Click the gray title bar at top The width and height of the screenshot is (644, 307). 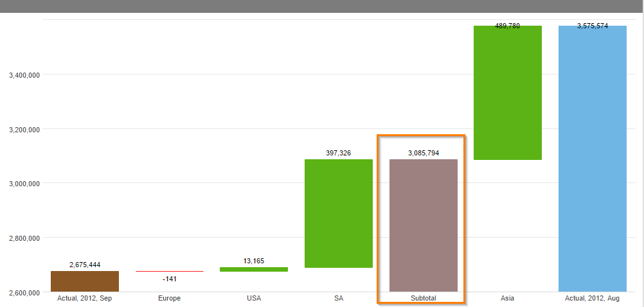[x=322, y=6]
